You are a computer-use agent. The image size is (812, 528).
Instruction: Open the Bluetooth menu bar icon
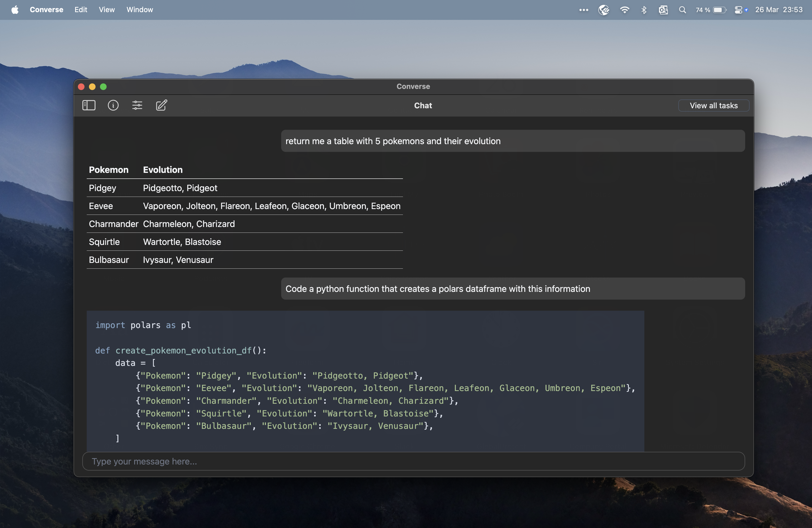644,10
